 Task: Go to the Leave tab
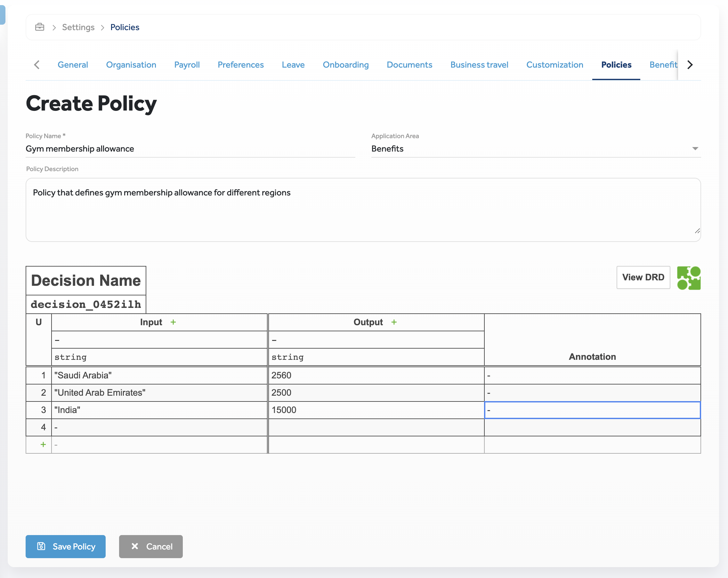tap(293, 64)
